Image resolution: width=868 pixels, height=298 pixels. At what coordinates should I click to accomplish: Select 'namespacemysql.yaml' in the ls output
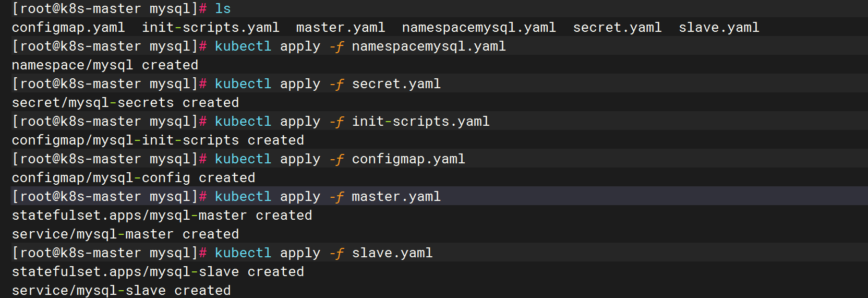pyautogui.click(x=479, y=28)
